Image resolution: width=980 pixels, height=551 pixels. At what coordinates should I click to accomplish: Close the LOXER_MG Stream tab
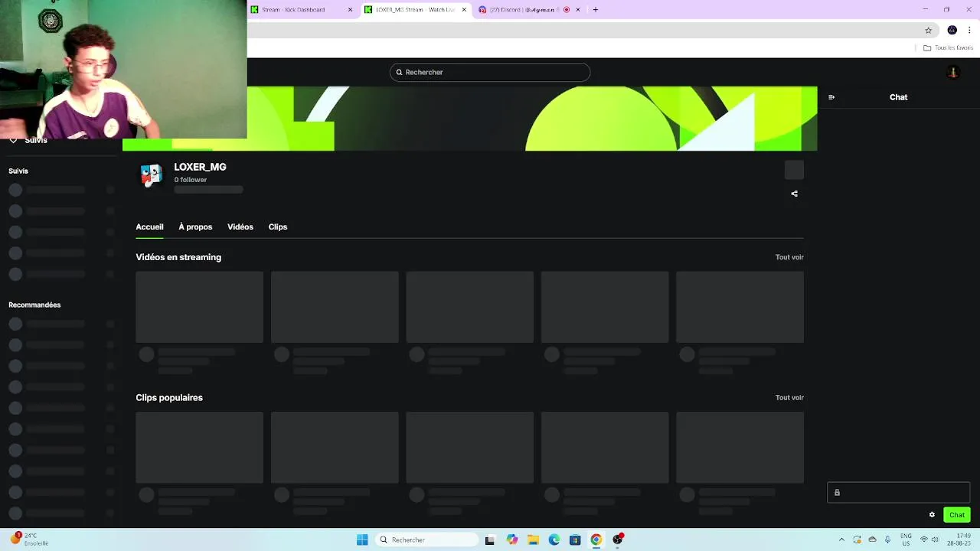click(464, 10)
